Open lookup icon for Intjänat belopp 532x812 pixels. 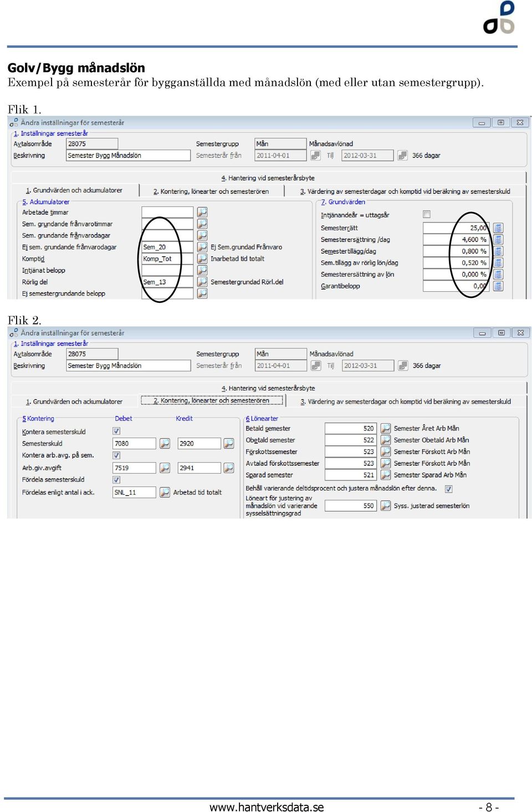[202, 270]
